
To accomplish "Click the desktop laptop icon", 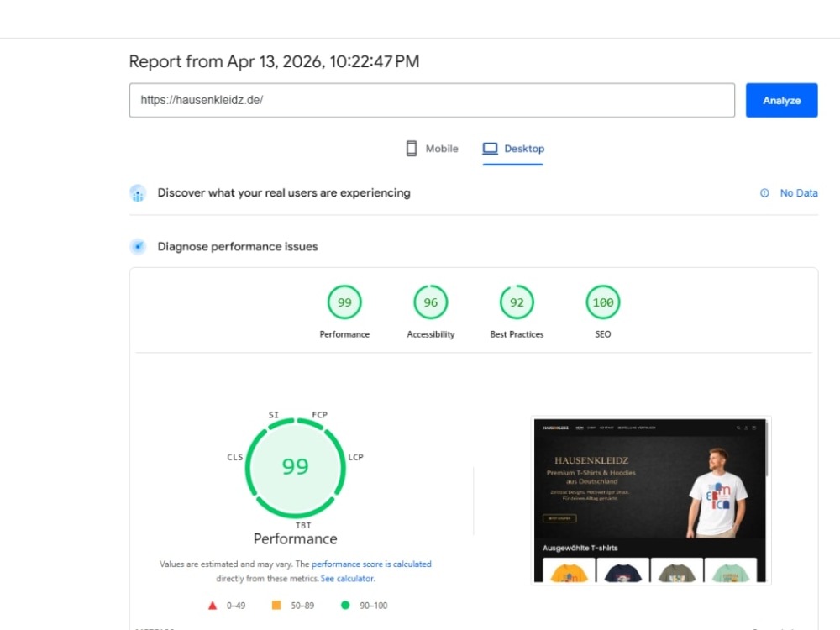I will [490, 149].
